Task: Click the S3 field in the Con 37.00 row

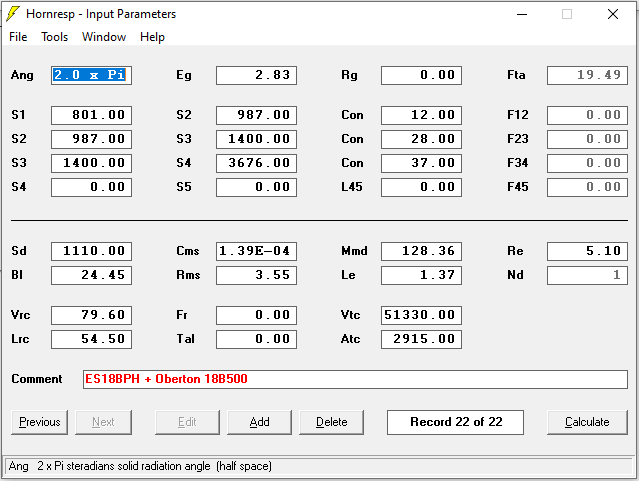Action: 91,163
